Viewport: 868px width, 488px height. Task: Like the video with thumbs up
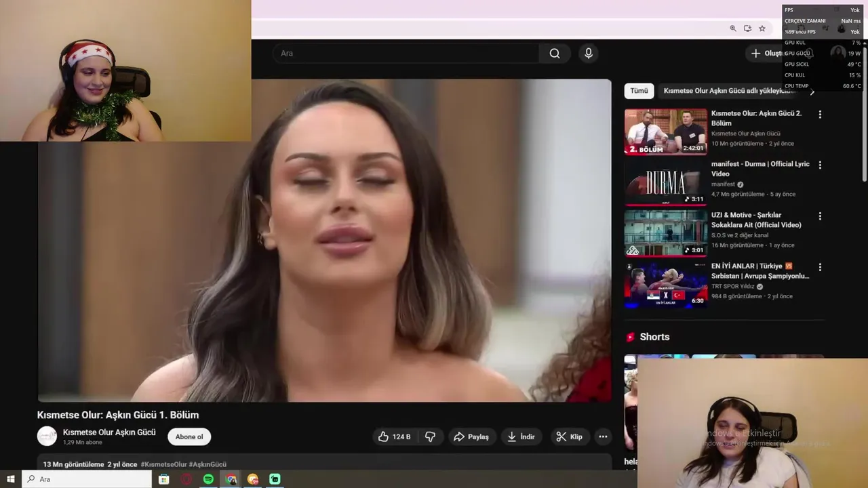tap(394, 437)
